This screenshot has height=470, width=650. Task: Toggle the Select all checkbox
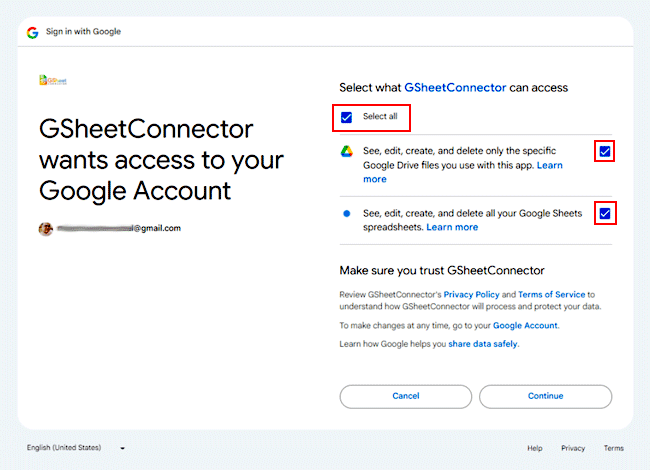pos(347,117)
